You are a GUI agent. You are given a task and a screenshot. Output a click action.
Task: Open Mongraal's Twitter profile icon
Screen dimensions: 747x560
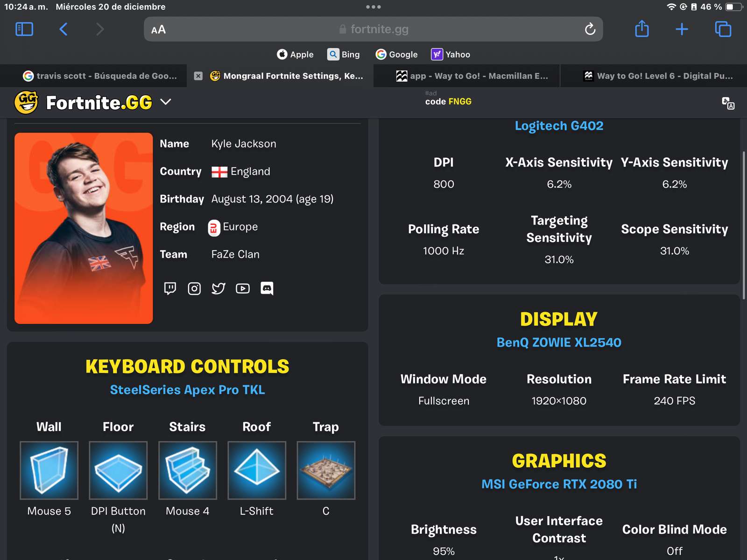(218, 288)
